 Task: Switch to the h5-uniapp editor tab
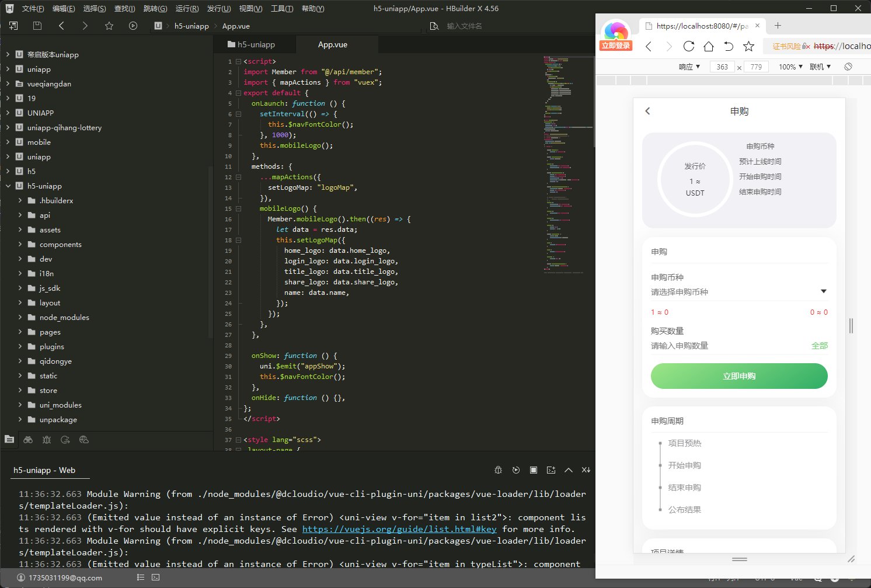click(255, 44)
